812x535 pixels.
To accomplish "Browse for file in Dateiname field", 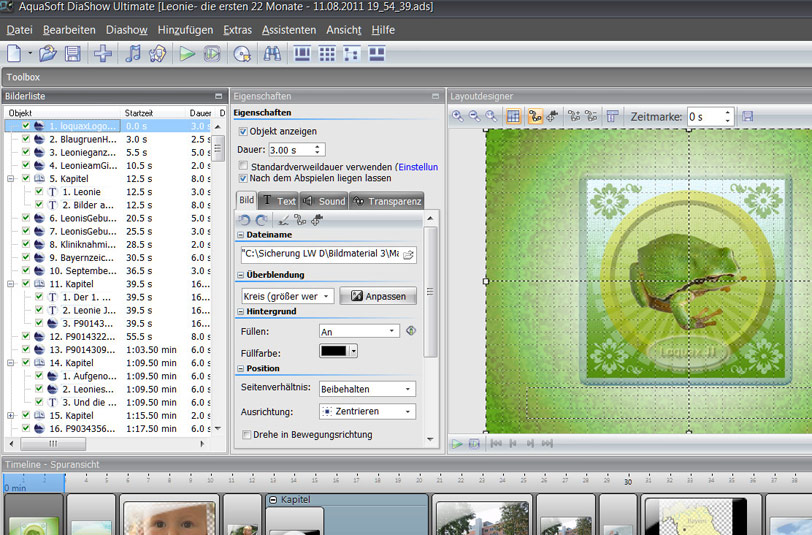I will click(408, 255).
